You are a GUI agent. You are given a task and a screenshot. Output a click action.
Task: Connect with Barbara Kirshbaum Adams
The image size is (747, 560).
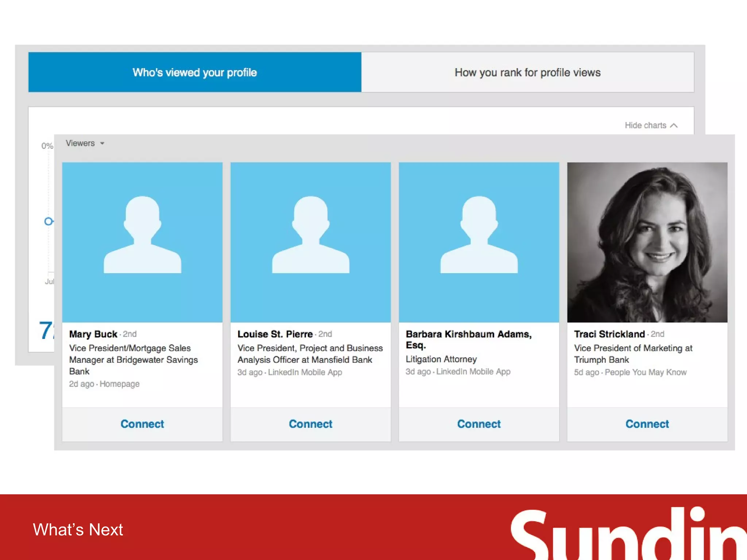click(479, 424)
